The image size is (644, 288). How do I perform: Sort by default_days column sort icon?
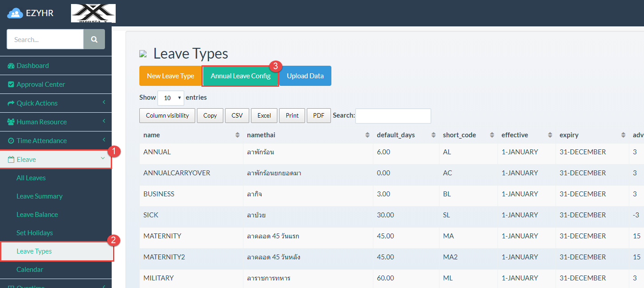[433, 135]
